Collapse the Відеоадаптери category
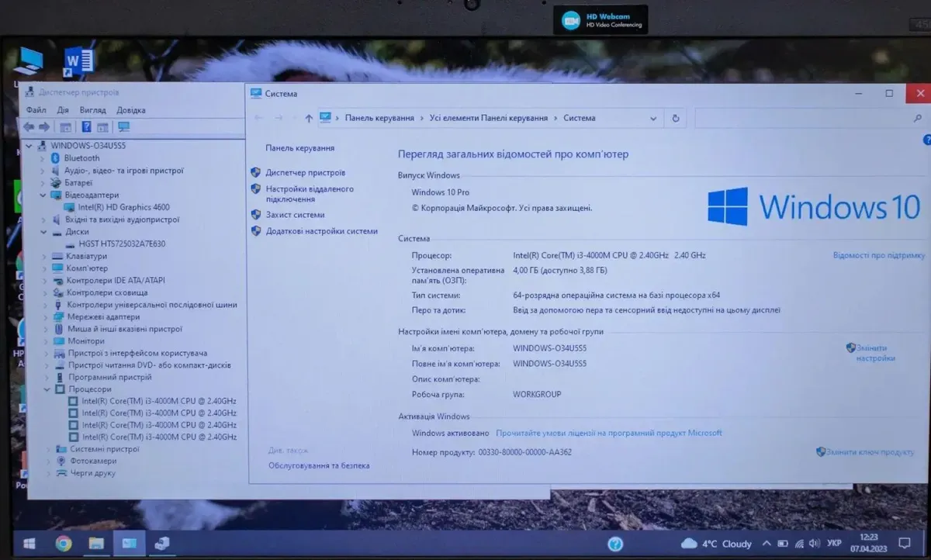This screenshot has width=931, height=560. pos(43,195)
